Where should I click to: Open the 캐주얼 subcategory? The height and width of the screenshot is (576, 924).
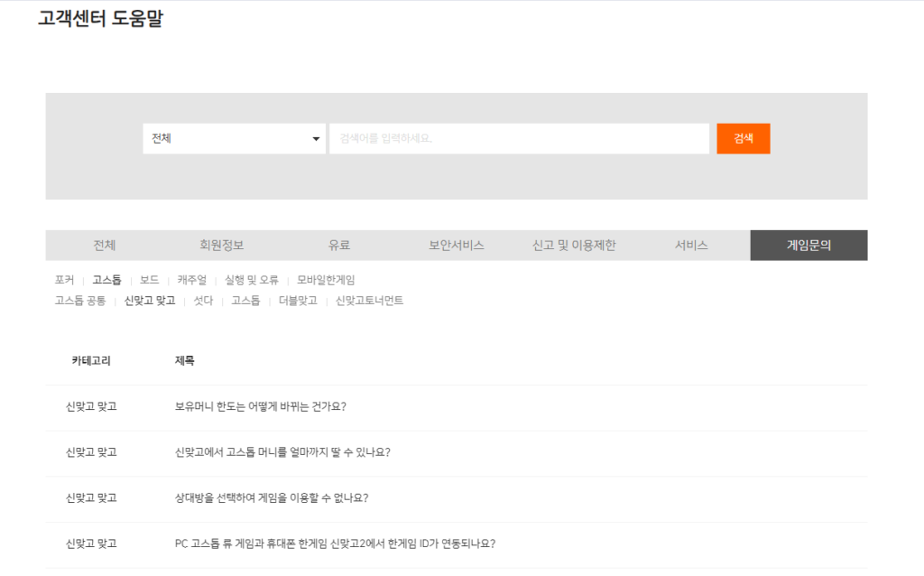pyautogui.click(x=191, y=280)
